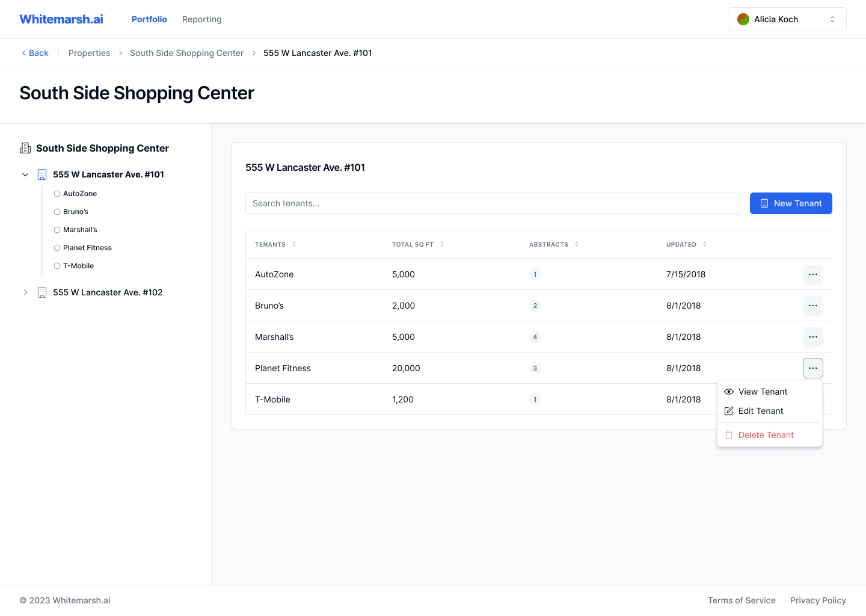Open the Privacy Policy link
Screen dimensions: 866x616
point(818,600)
